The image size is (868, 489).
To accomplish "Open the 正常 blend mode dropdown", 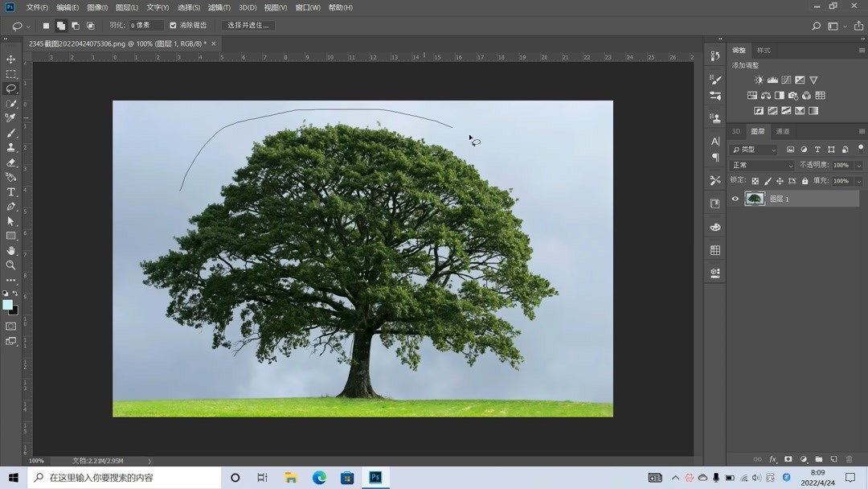I will (761, 165).
